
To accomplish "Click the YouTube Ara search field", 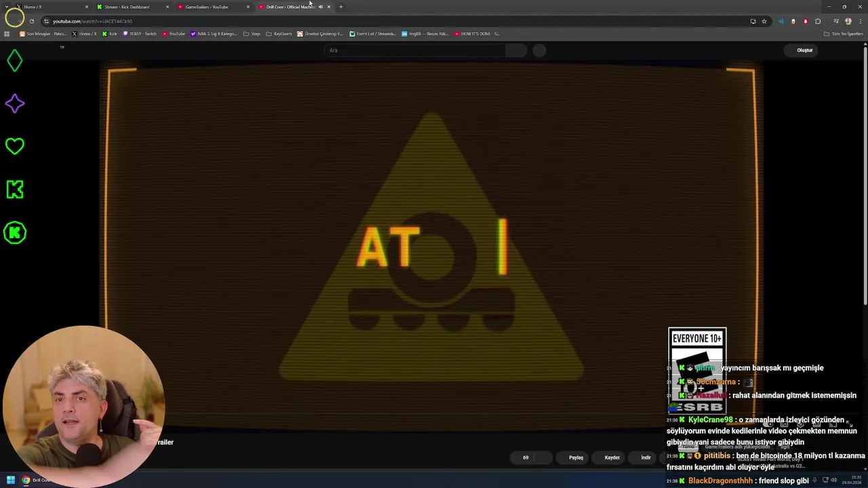I will coord(415,50).
